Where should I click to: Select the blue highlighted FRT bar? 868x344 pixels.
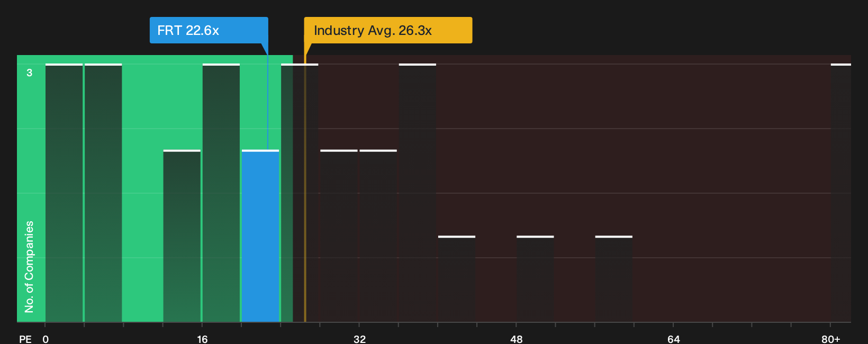[x=260, y=236]
